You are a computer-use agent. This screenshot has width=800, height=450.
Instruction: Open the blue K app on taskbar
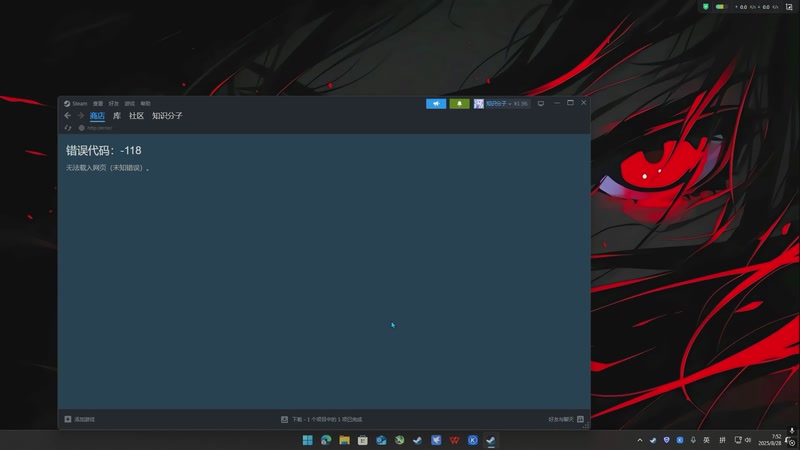pyautogui.click(x=473, y=440)
